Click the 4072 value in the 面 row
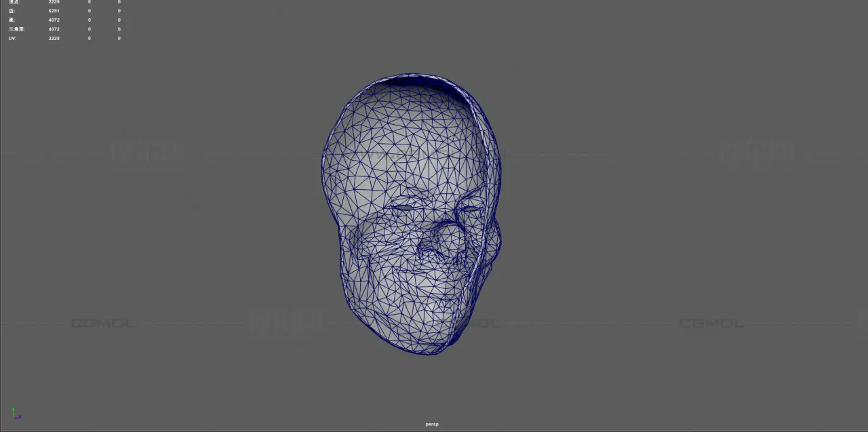 coord(54,20)
